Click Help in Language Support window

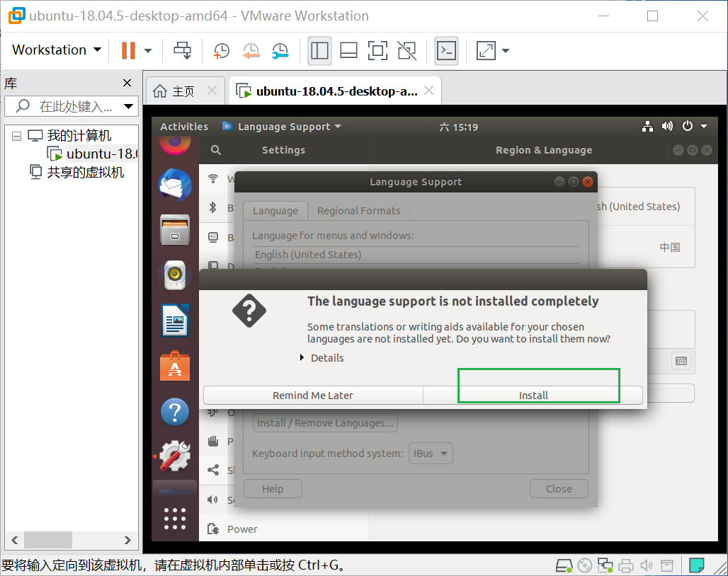[273, 488]
